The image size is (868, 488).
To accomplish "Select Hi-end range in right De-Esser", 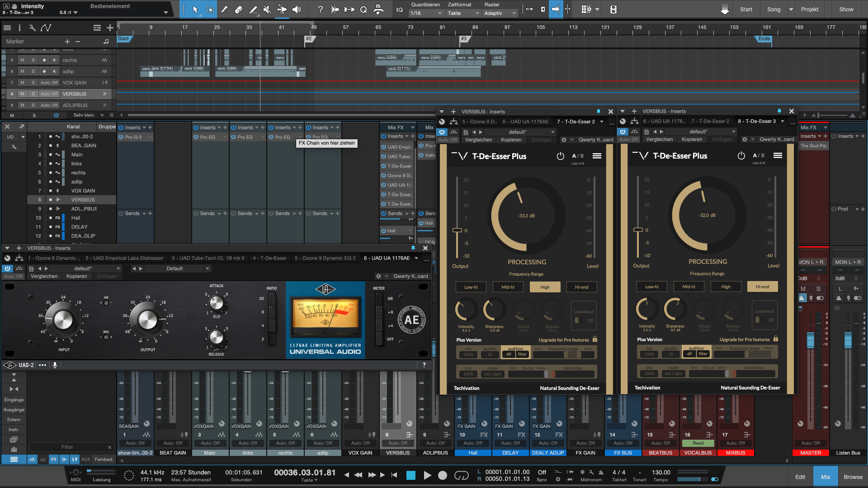I will tap(762, 286).
